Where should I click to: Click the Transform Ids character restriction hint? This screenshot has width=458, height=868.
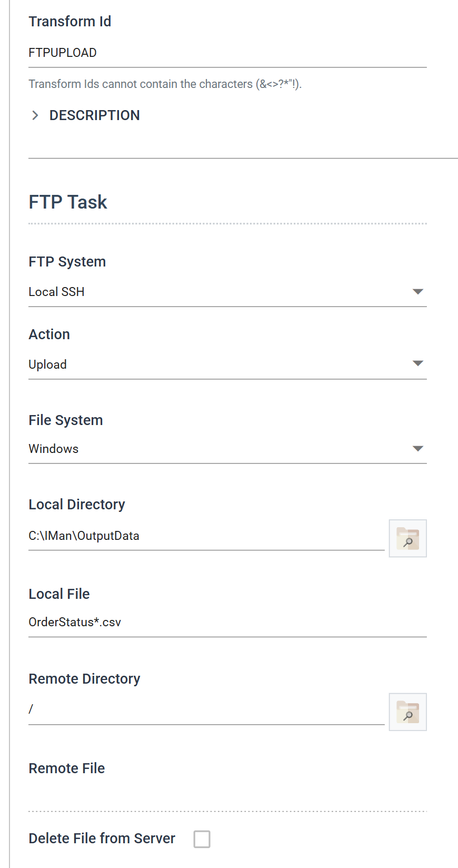pos(165,84)
